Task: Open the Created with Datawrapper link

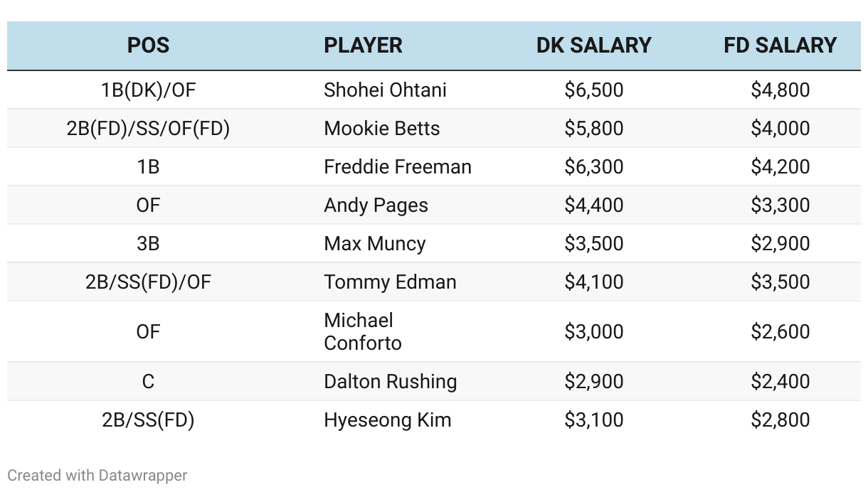Action: coord(97,475)
